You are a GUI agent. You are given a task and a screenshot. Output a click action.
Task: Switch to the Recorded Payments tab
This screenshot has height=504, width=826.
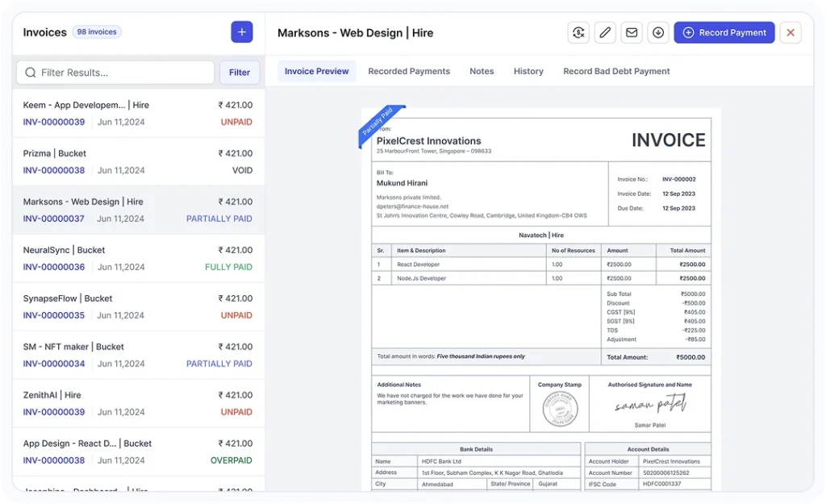tap(409, 71)
